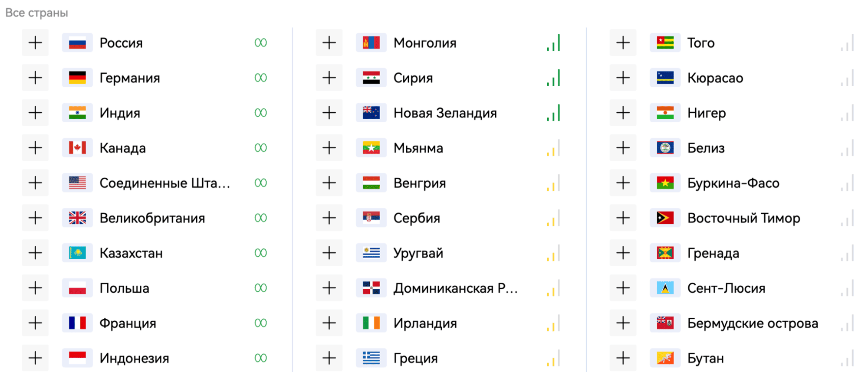The width and height of the screenshot is (868, 372).
Task: Click the Ireland flag icon
Action: coord(371,323)
